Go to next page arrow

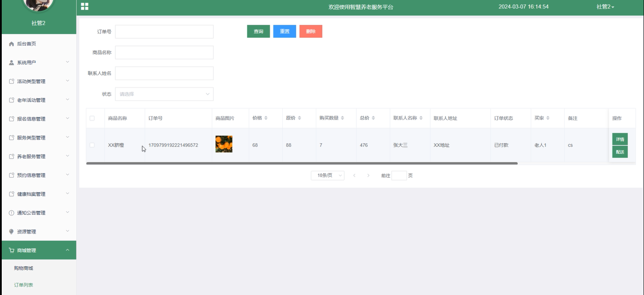(x=368, y=175)
